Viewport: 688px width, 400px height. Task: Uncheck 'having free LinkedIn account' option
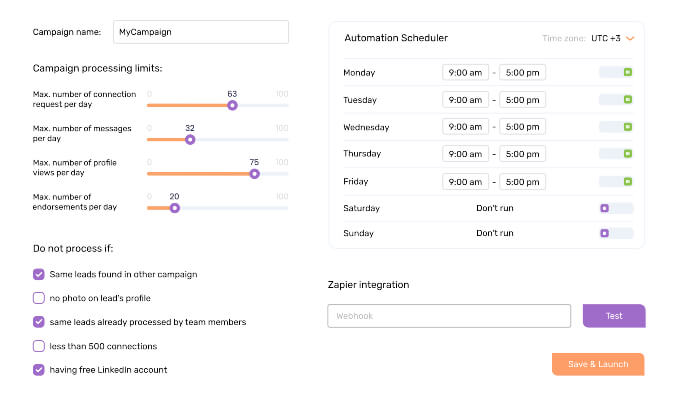pyautogui.click(x=39, y=370)
